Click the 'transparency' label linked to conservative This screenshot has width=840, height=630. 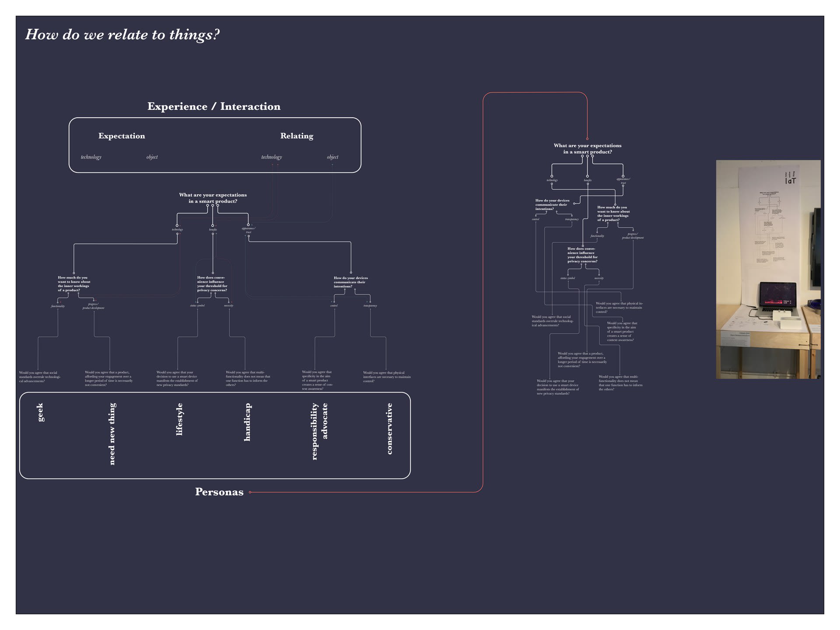coord(370,305)
